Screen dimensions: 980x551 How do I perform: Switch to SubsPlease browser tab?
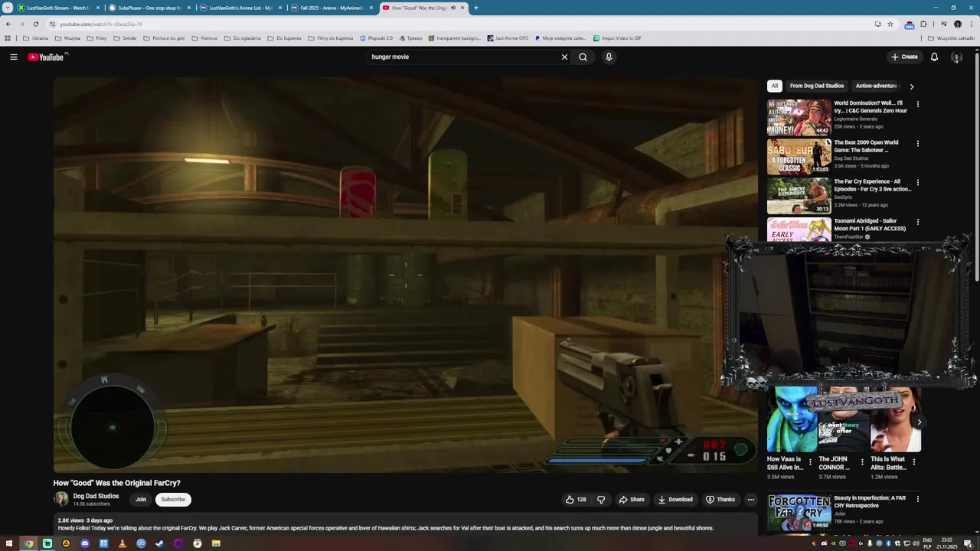pyautogui.click(x=149, y=8)
